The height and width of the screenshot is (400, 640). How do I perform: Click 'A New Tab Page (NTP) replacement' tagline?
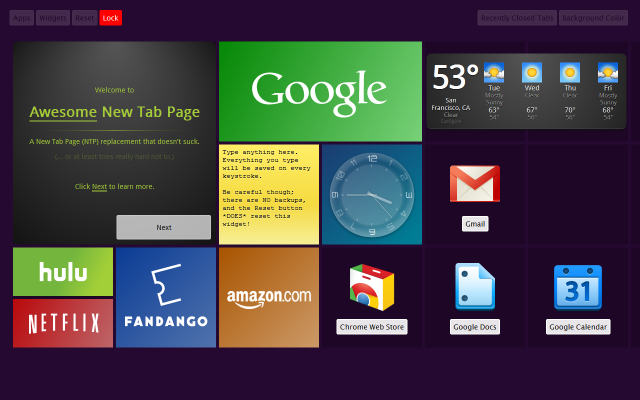(114, 142)
